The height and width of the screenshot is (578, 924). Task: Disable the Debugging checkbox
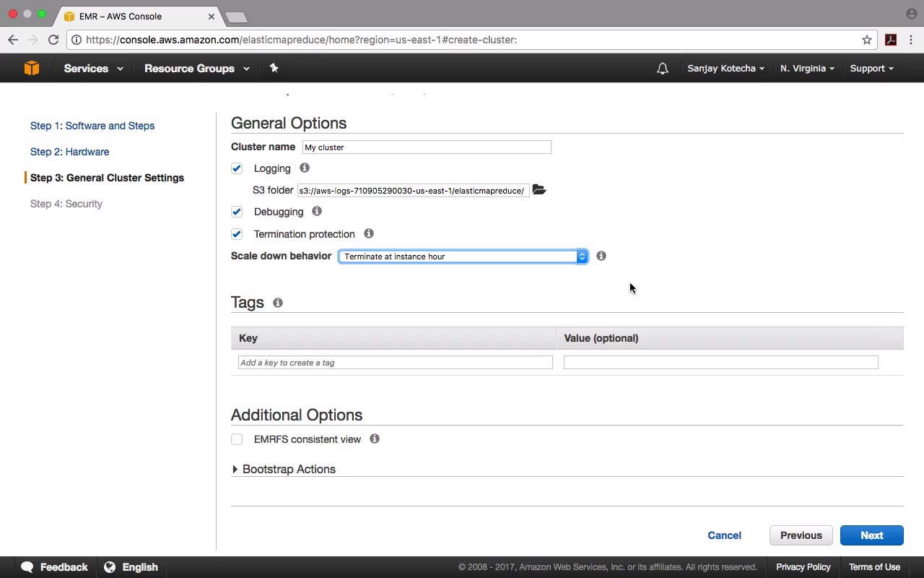click(x=237, y=212)
